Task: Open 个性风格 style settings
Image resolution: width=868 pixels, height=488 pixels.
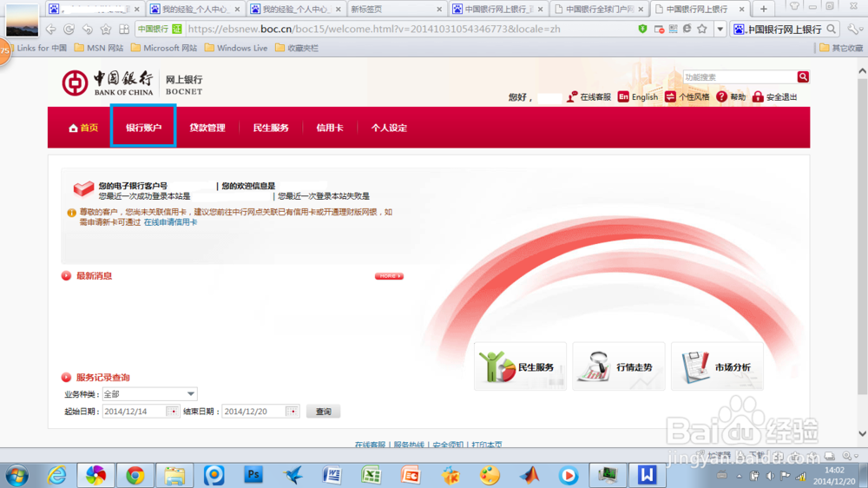Action: click(687, 97)
